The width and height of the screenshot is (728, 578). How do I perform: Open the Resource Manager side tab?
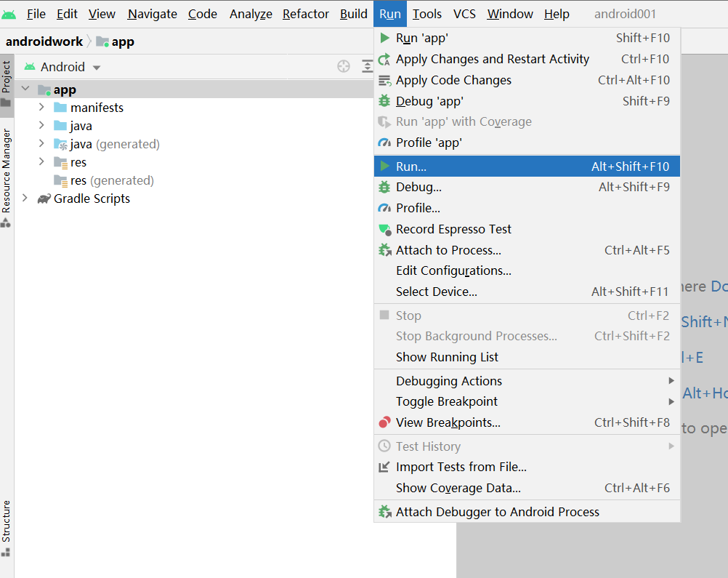[x=6, y=178]
